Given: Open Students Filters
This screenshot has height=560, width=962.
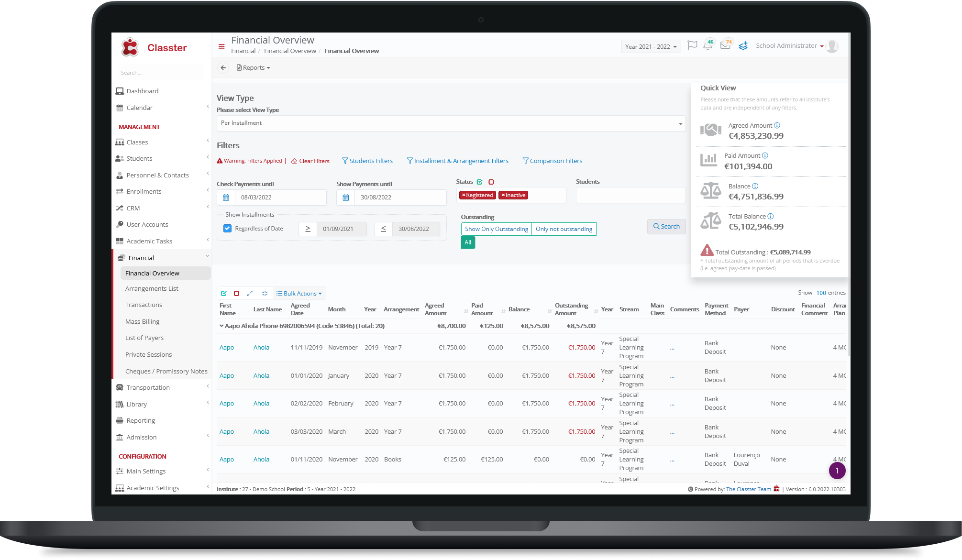Looking at the screenshot, I should (x=367, y=161).
